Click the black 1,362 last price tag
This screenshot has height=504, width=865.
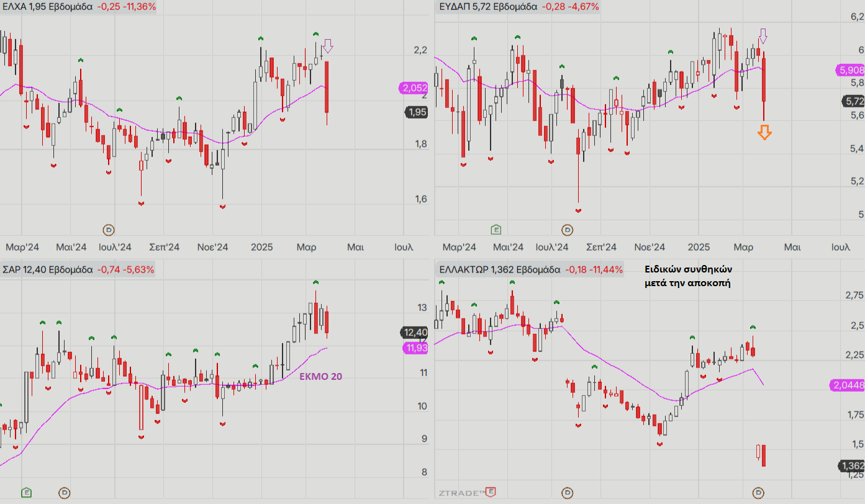851,466
